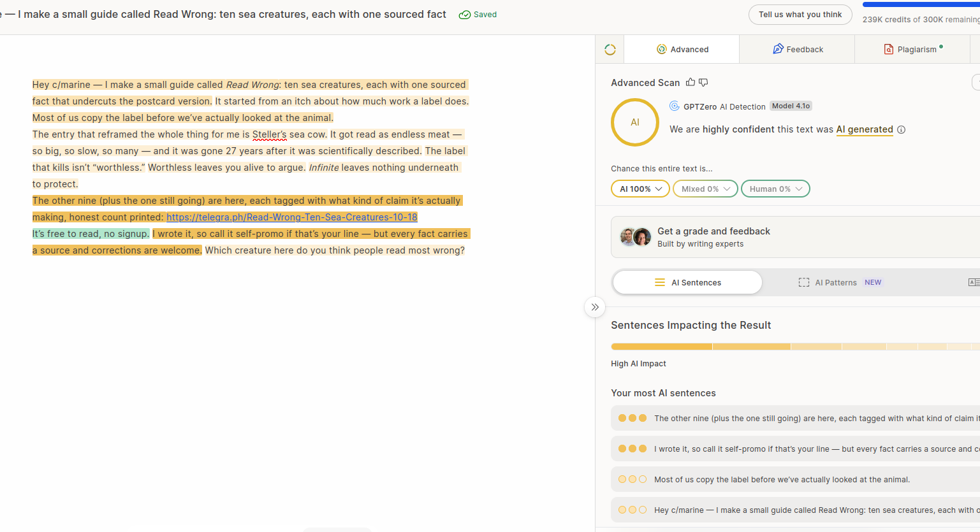Open the telegra.ph Read-Wrong link
The image size is (980, 532).
coord(292,217)
